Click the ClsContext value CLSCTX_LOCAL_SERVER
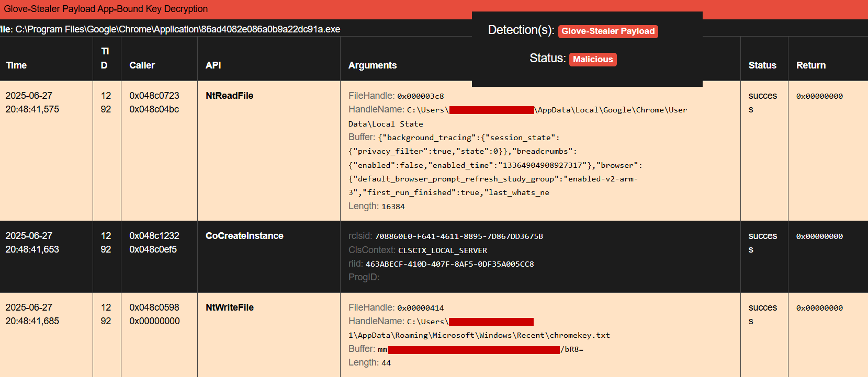Image resolution: width=868 pixels, height=377 pixels. coord(443,250)
